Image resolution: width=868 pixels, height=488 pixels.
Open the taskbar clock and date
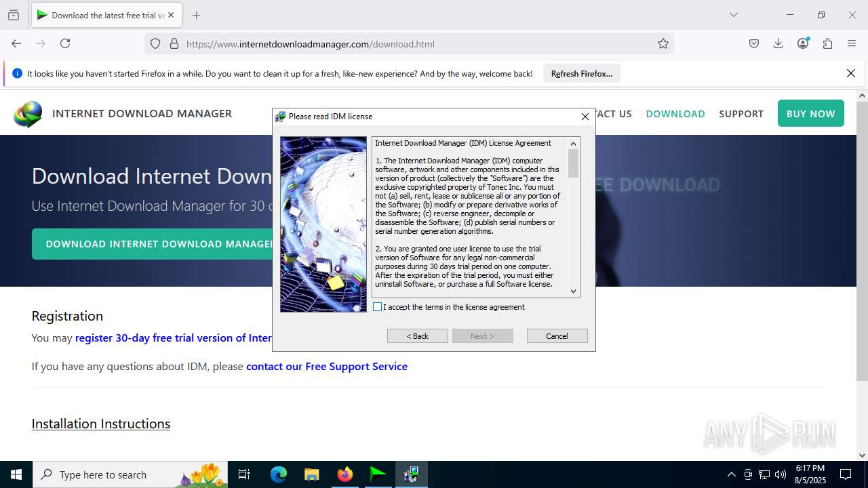[x=810, y=474]
